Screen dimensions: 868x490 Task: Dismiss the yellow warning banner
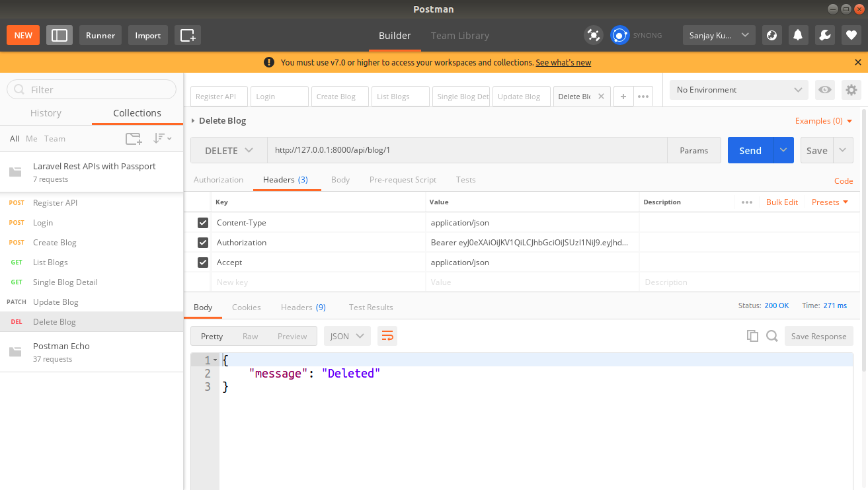(858, 62)
